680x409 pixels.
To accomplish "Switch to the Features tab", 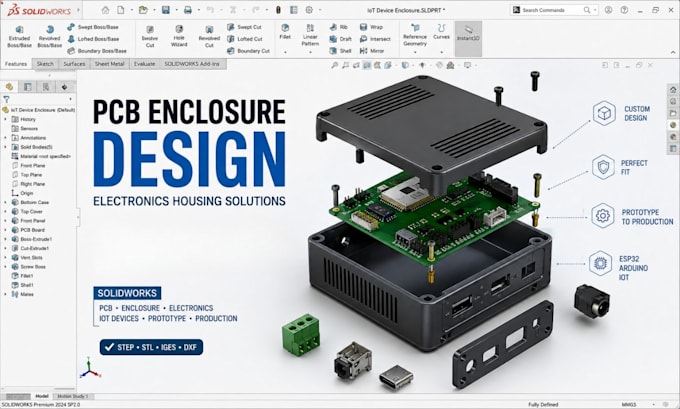I will pyautogui.click(x=16, y=64).
